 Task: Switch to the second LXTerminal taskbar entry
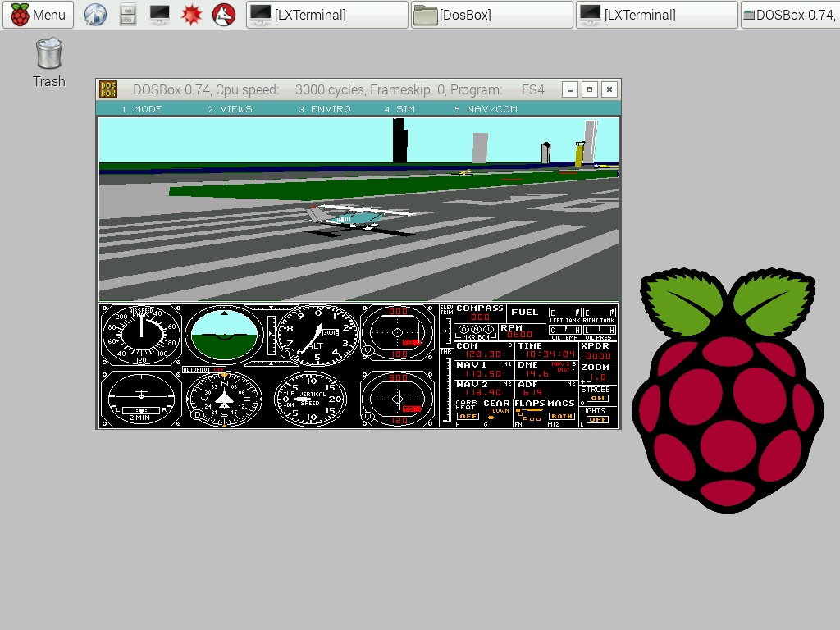[657, 15]
